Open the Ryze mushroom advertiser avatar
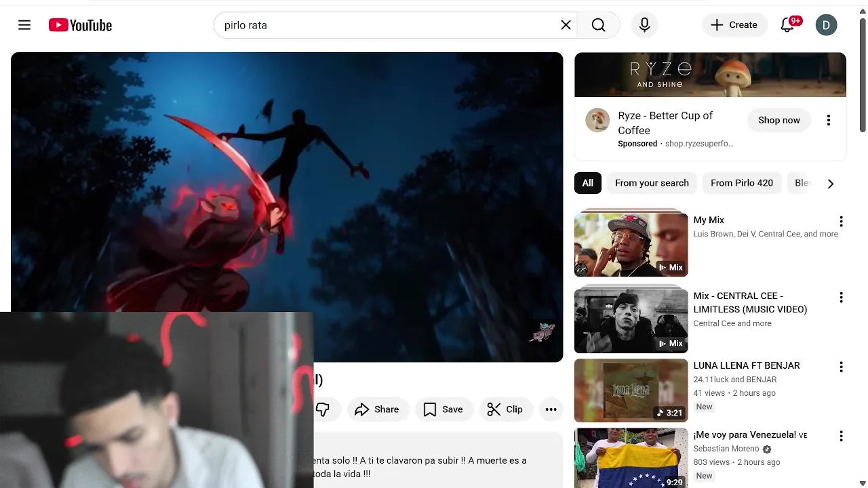Image resolution: width=868 pixels, height=488 pixels. pos(597,121)
